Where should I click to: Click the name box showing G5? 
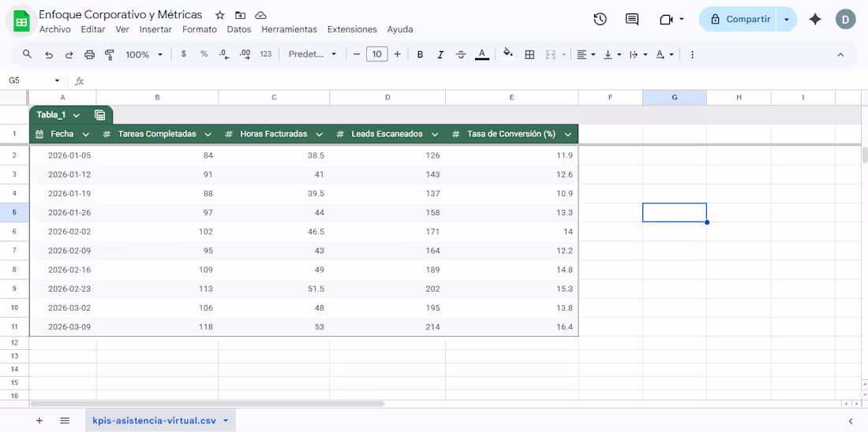[34, 80]
